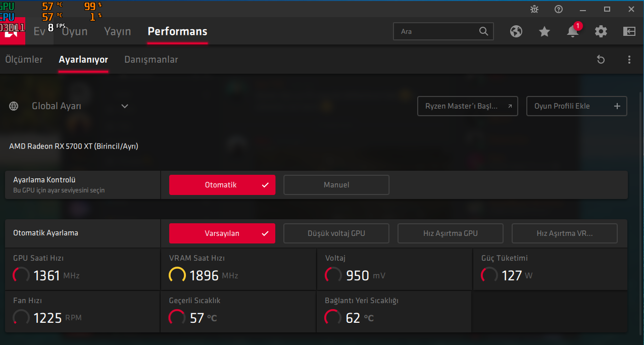Image resolution: width=644 pixels, height=345 pixels.
Task: Click the Bağlantı Yeri Sıcaklığı gauge ring
Action: [333, 318]
